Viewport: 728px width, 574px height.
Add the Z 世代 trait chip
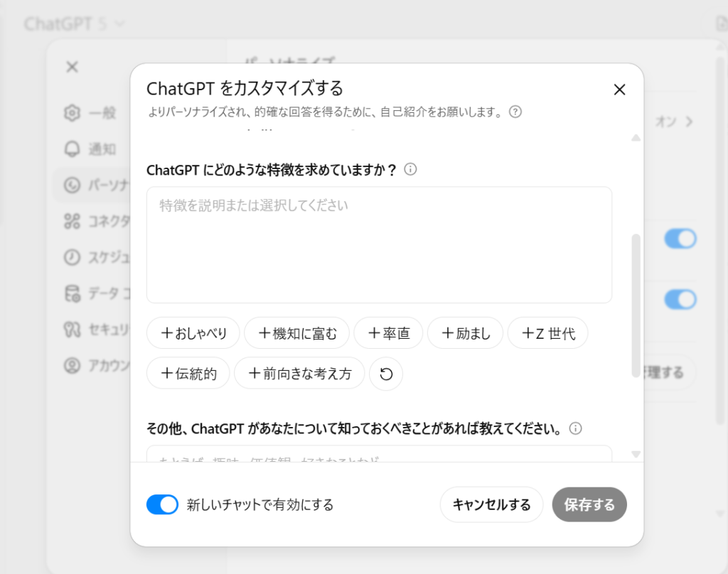(547, 333)
